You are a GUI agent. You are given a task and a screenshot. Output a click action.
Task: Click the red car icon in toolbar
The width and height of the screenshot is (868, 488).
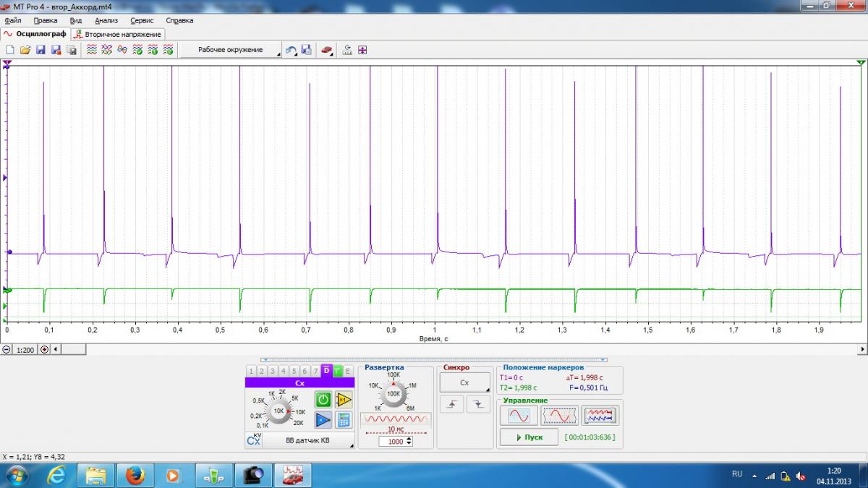[x=327, y=50]
